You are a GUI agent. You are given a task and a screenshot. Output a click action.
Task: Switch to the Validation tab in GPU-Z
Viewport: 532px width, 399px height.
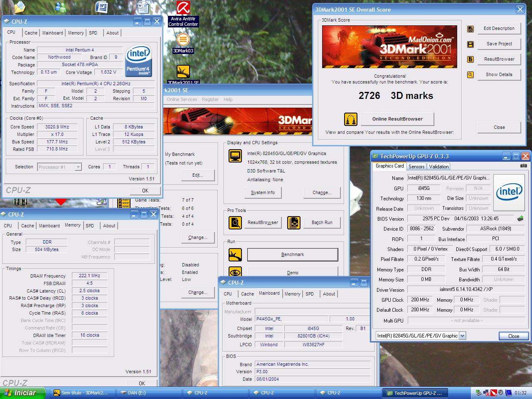[x=439, y=166]
